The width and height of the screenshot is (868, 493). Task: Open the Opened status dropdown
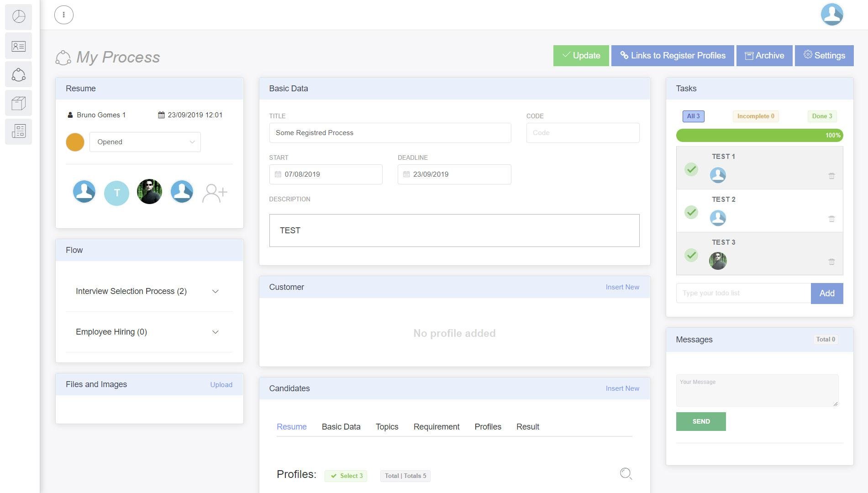145,142
